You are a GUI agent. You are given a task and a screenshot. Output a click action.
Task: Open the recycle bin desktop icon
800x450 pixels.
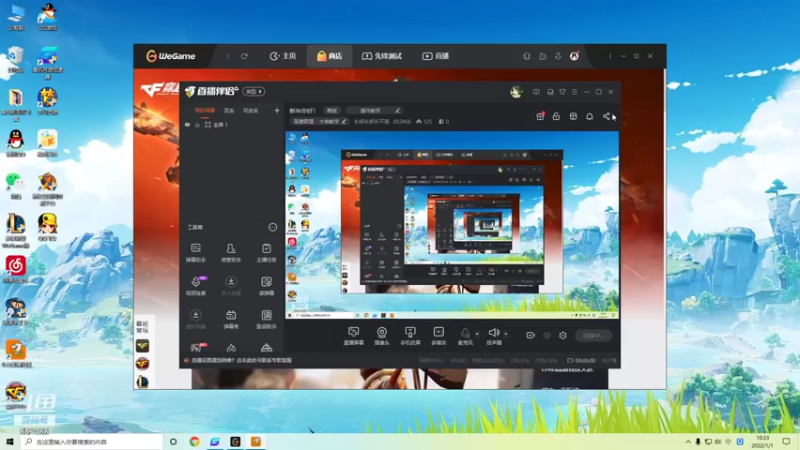15,59
